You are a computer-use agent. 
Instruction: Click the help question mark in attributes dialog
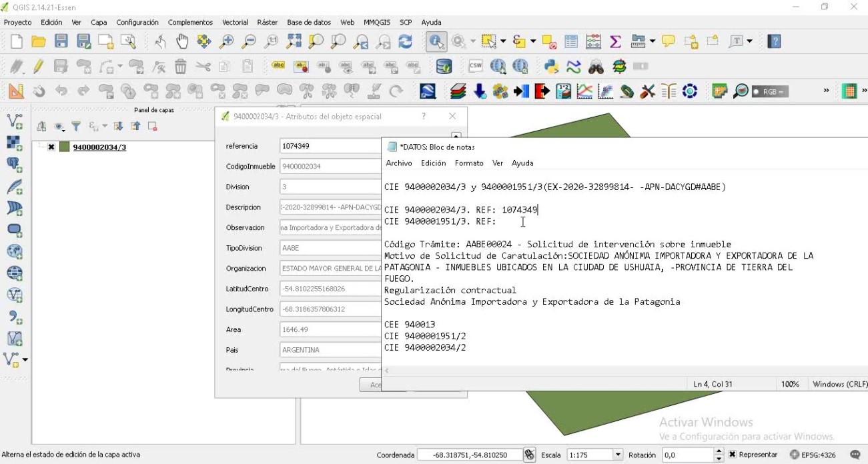423,116
